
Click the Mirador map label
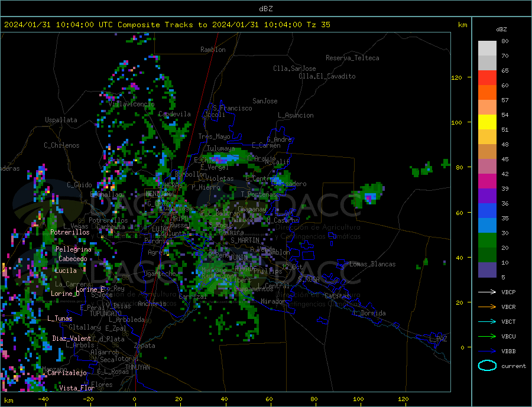point(273,301)
